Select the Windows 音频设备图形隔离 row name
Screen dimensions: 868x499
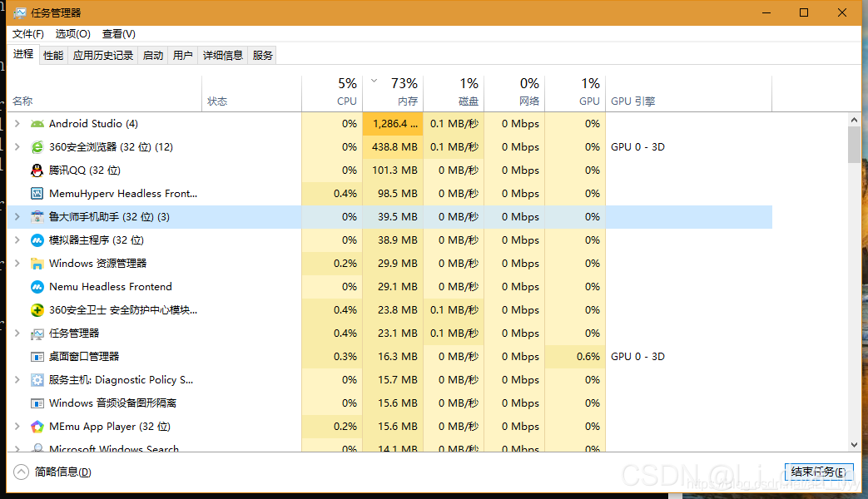pos(112,403)
